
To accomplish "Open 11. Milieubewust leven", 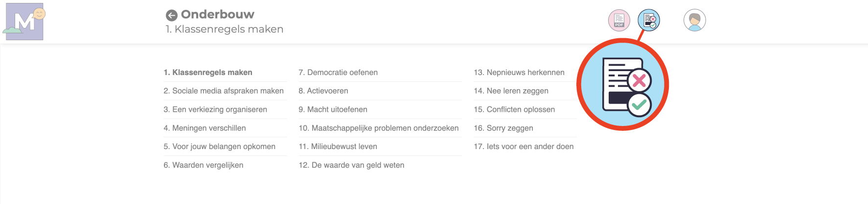I will pos(338,147).
